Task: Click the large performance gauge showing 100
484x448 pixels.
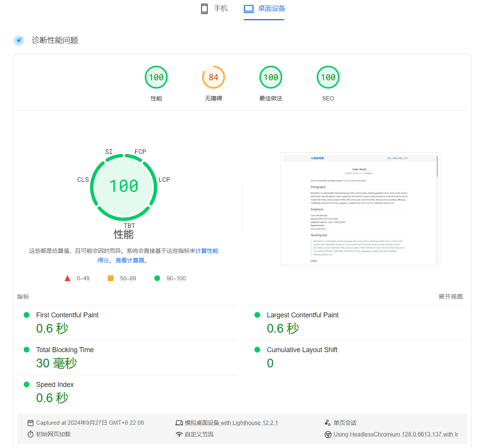Action: 124,187
